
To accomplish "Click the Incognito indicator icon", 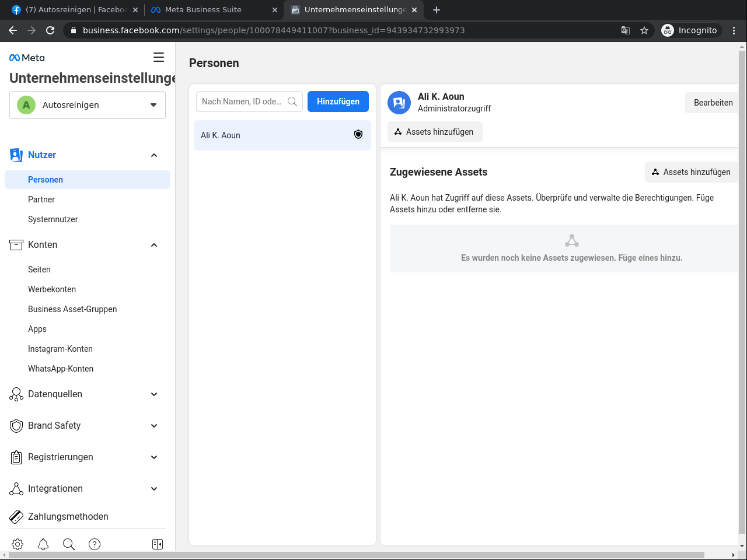I will click(668, 30).
